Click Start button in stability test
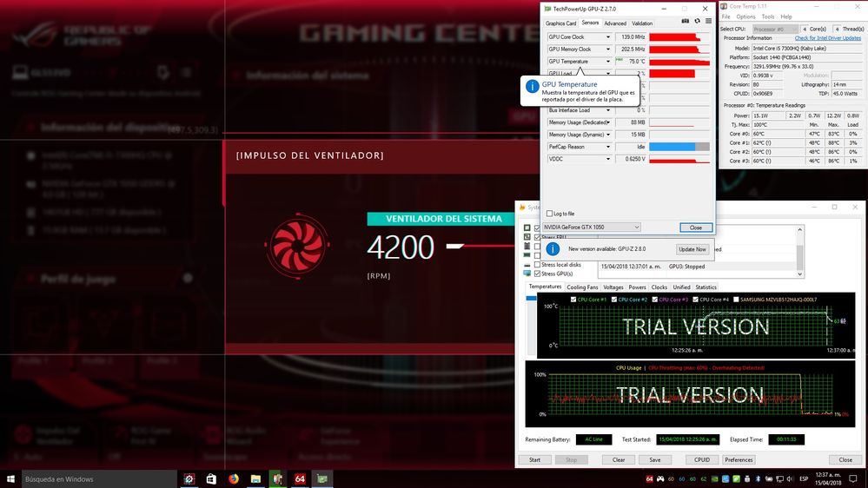This screenshot has width=868, height=488. tap(534, 460)
